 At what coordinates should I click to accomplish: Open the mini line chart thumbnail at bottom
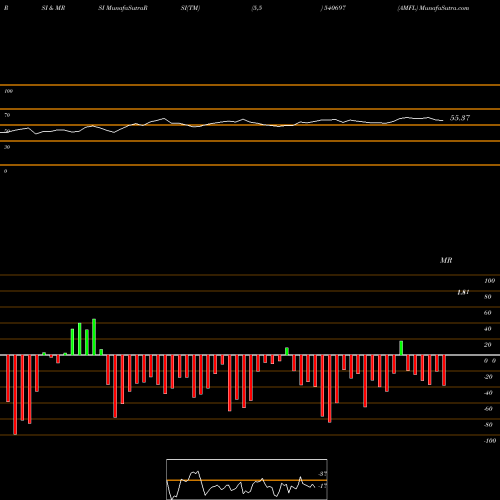247,479
